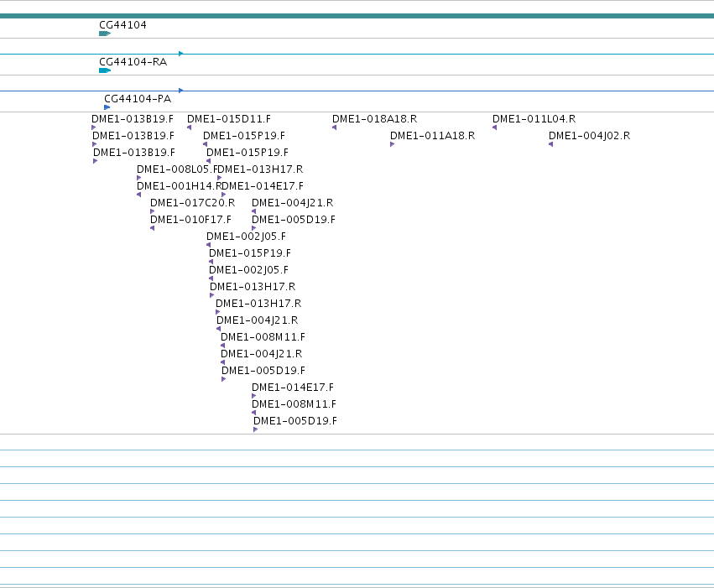Click the purple arrow under DME1-001H14.R
The height and width of the screenshot is (588, 714).
point(139,195)
